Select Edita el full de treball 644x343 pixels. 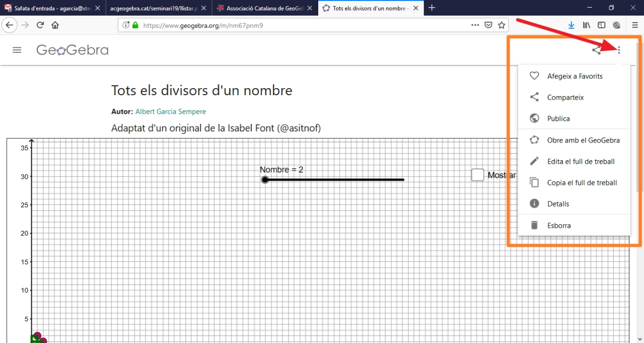(x=574, y=161)
